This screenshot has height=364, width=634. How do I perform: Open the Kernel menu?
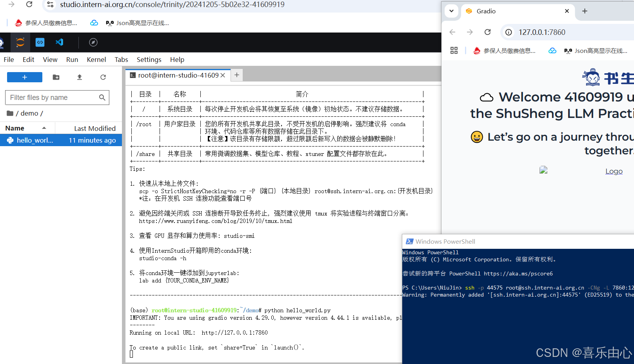[96, 59]
